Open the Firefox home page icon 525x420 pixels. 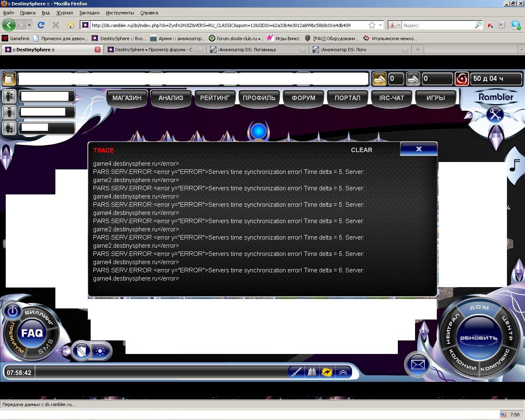click(71, 25)
